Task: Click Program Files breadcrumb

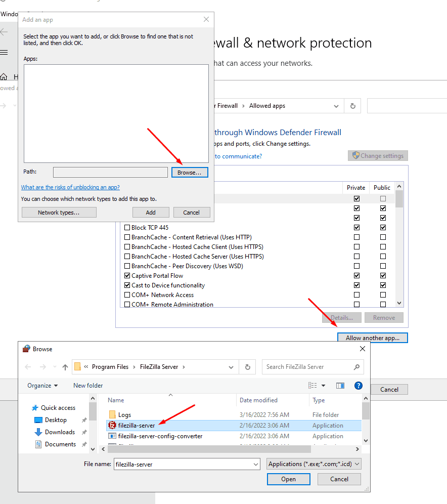Action: point(110,367)
